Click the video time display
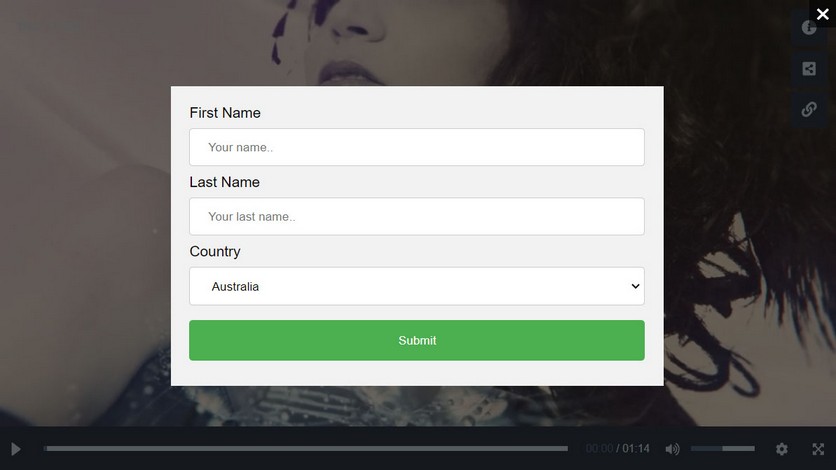 pyautogui.click(x=617, y=449)
